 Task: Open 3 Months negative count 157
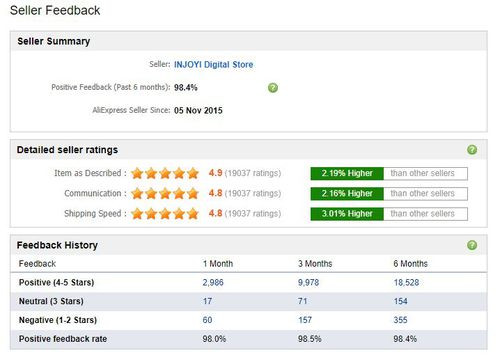(x=305, y=320)
